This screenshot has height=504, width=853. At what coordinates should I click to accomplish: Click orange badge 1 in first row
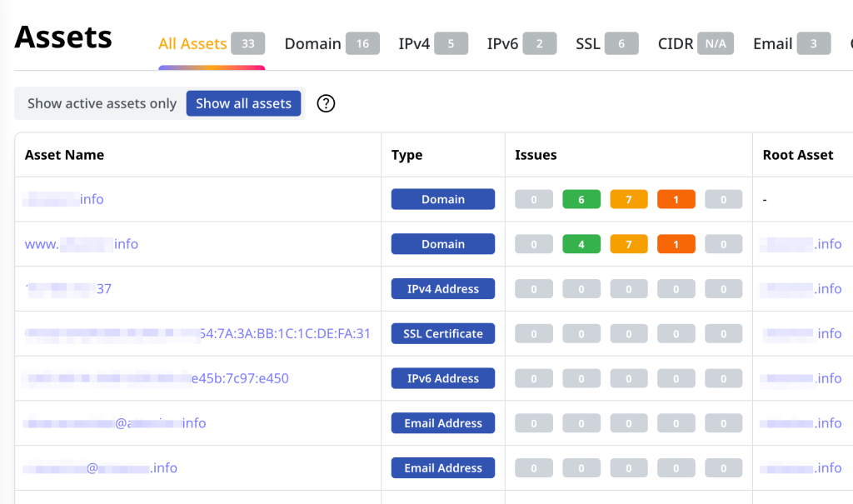676,199
